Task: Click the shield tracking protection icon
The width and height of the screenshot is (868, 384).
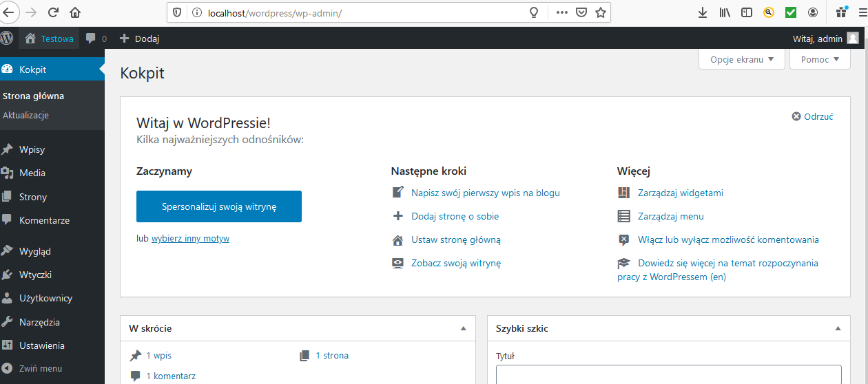Action: 177,12
